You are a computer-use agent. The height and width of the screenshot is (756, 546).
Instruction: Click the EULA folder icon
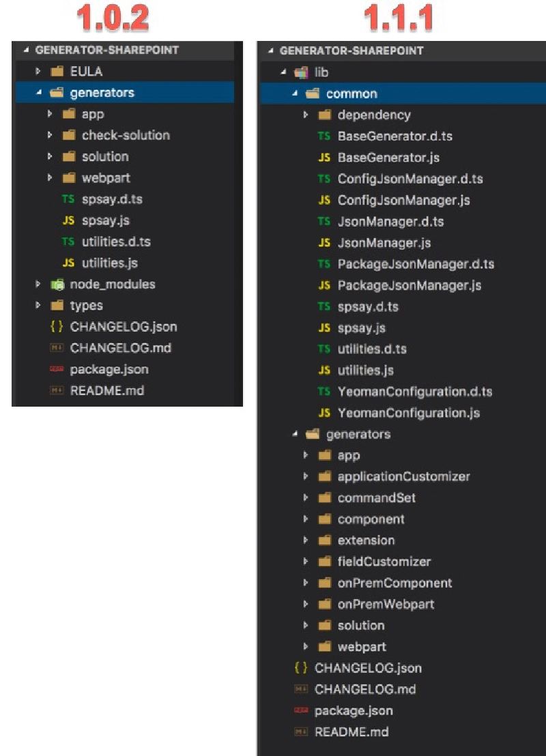[x=57, y=72]
